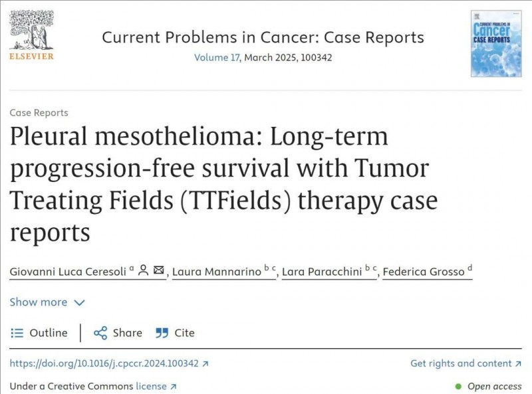Click the arrow after Get rights and content

coord(518,364)
